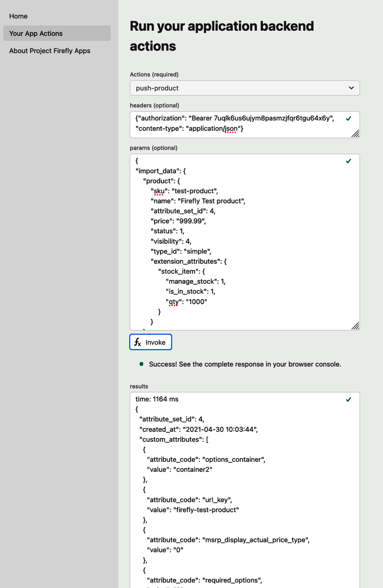Grab the params textarea resize handle

click(355, 326)
